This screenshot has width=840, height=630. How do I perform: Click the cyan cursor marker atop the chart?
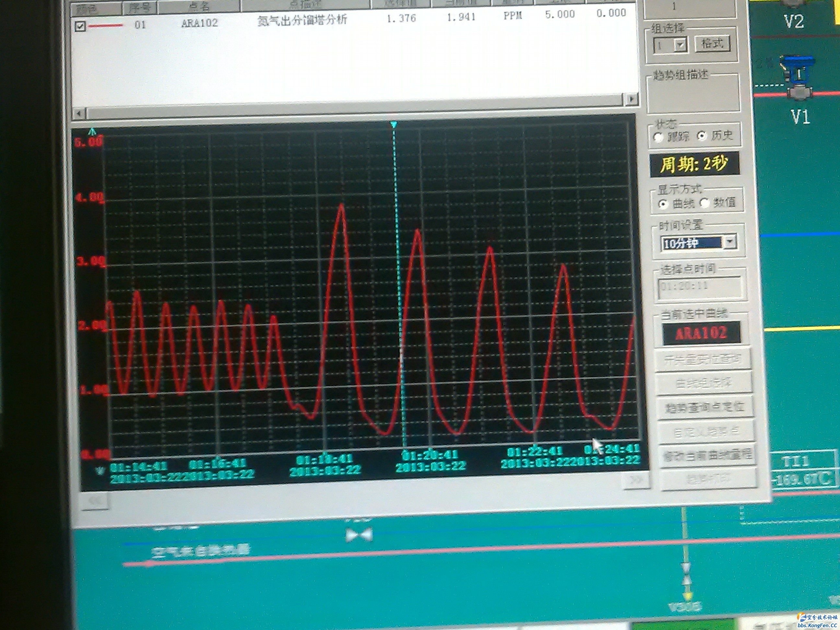click(394, 124)
